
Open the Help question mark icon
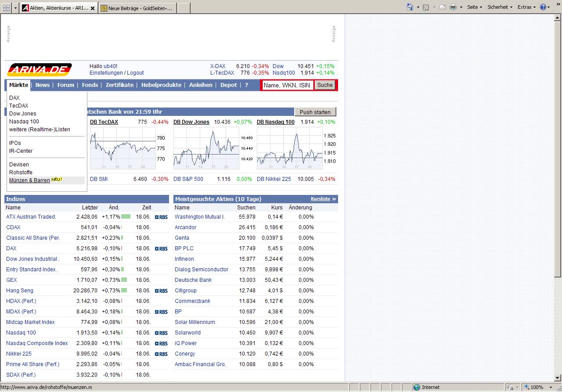pyautogui.click(x=543, y=7)
